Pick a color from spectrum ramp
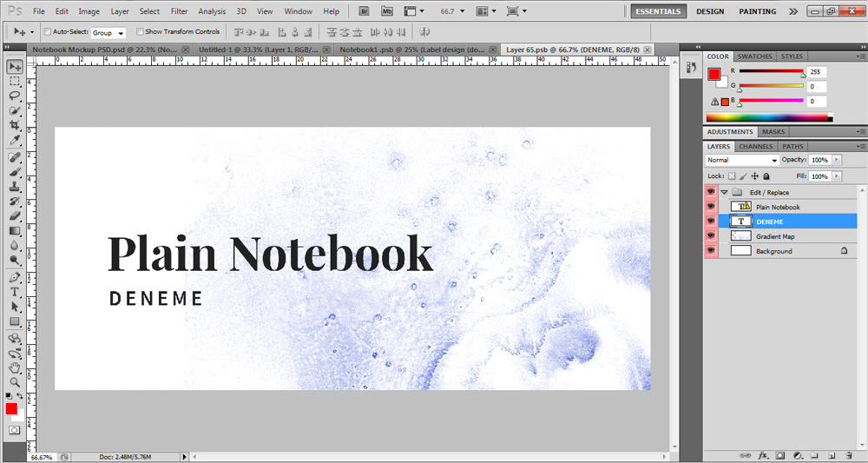 pyautogui.click(x=769, y=117)
